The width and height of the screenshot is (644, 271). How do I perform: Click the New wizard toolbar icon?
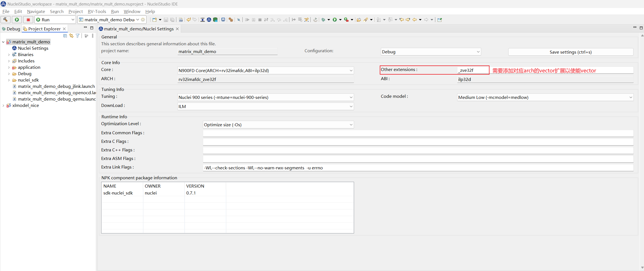point(155,20)
